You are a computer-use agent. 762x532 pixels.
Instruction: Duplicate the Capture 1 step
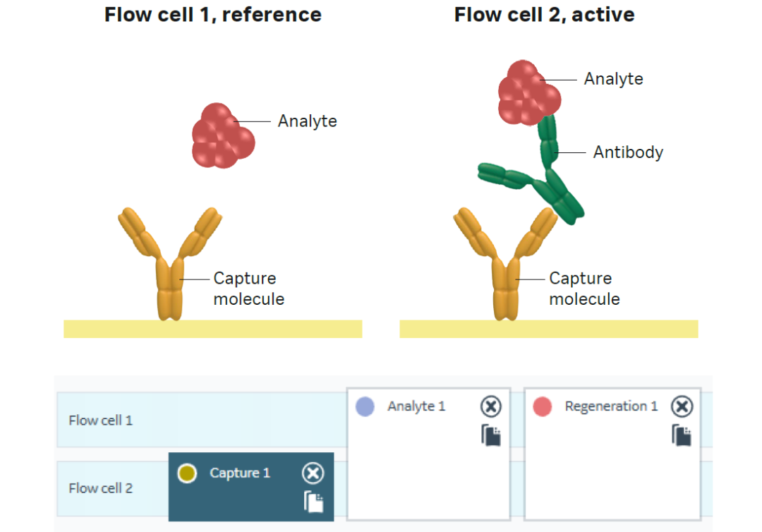313,502
